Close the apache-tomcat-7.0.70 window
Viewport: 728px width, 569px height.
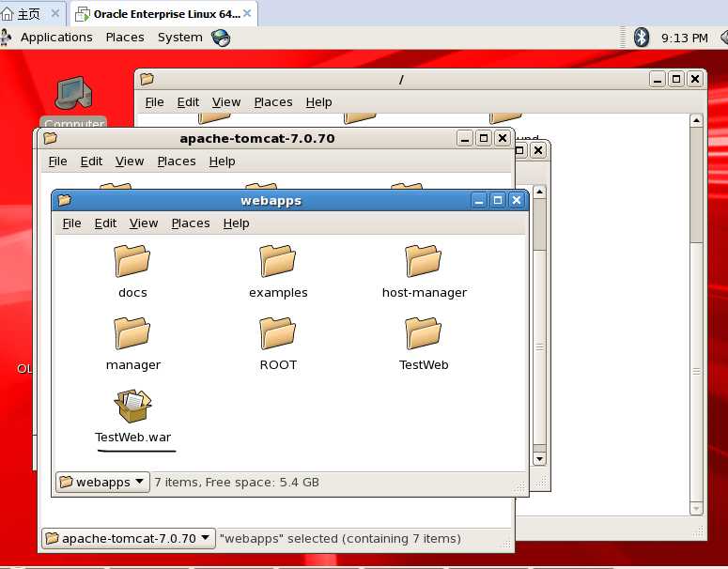(x=503, y=138)
